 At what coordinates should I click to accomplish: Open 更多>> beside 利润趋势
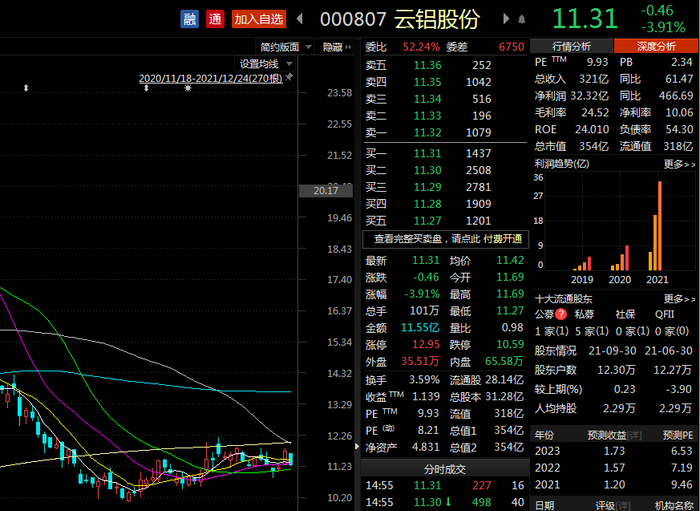coord(679,164)
